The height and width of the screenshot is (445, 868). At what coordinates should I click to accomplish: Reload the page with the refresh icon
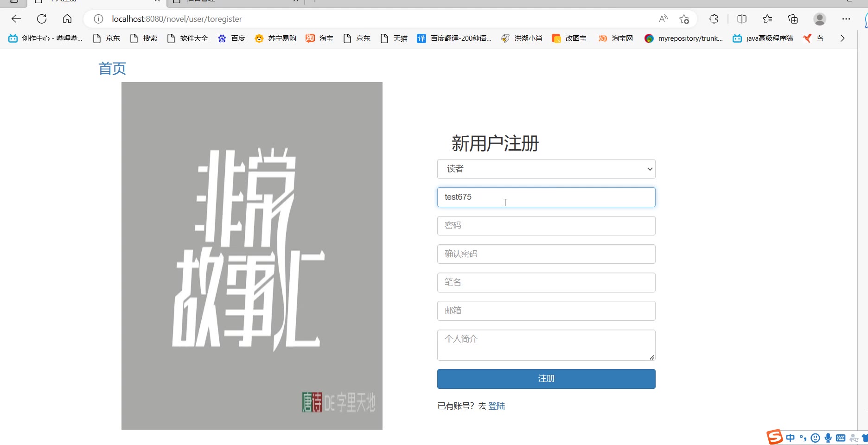pyautogui.click(x=42, y=19)
